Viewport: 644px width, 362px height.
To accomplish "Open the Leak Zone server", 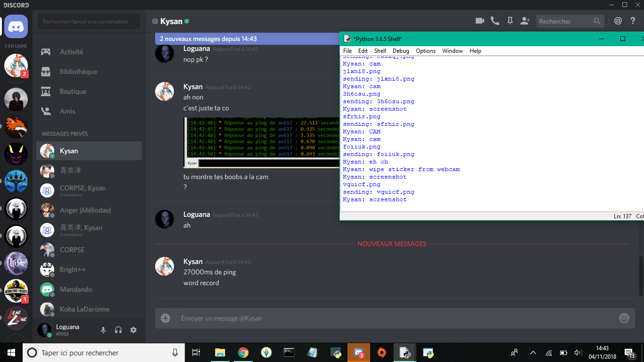I will (16, 317).
